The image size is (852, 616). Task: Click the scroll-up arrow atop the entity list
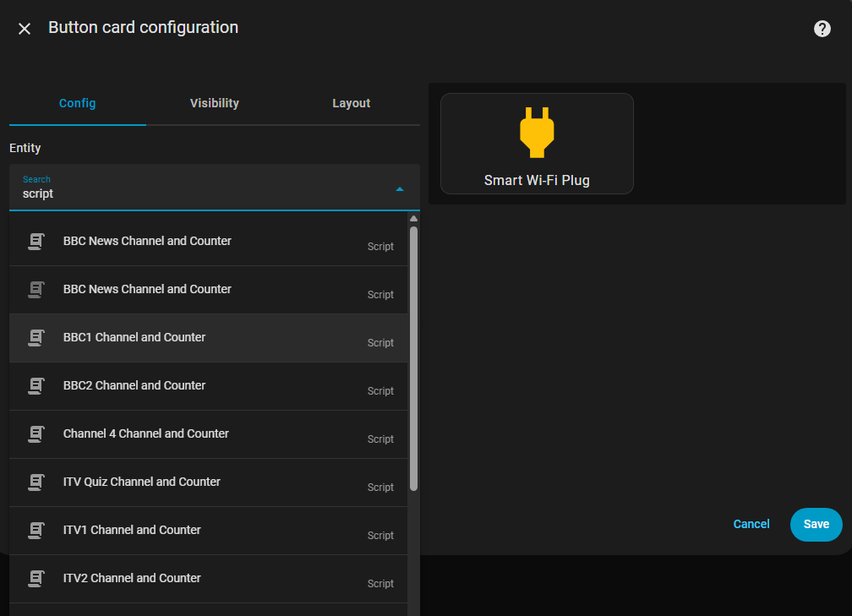pyautogui.click(x=413, y=219)
